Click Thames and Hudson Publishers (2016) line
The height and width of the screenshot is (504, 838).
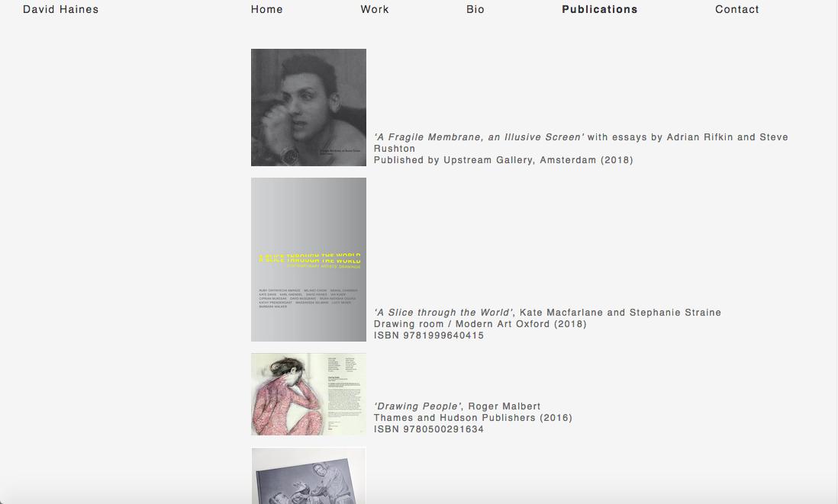(472, 418)
